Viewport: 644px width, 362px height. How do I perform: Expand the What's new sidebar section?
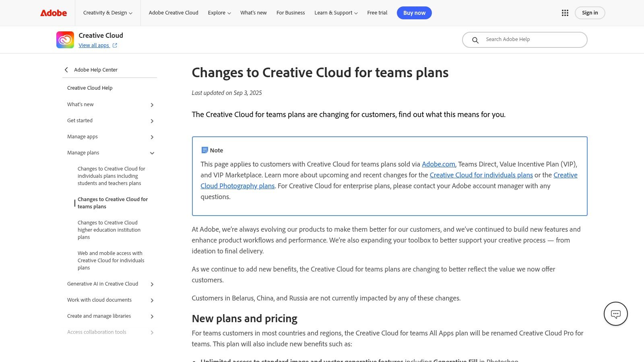pos(152,105)
